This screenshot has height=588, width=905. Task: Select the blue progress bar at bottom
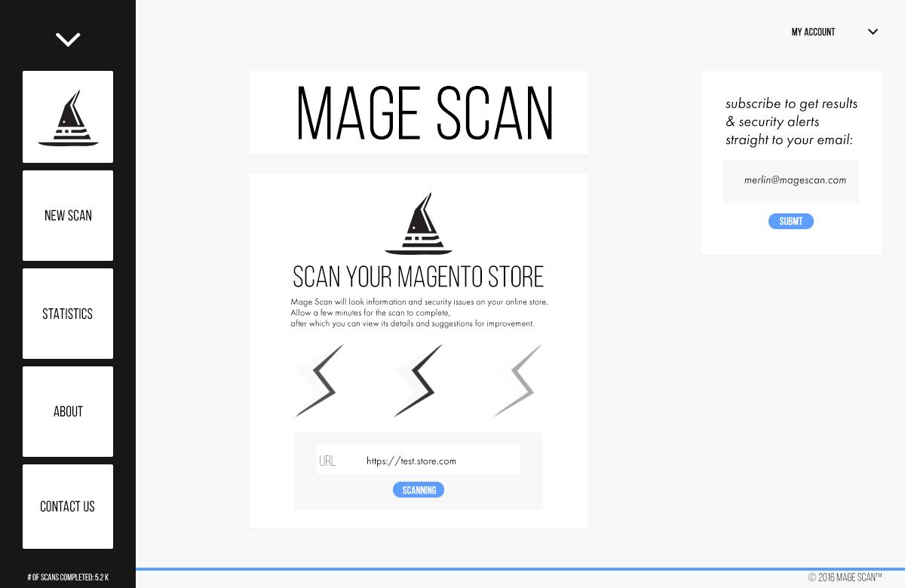click(x=520, y=569)
